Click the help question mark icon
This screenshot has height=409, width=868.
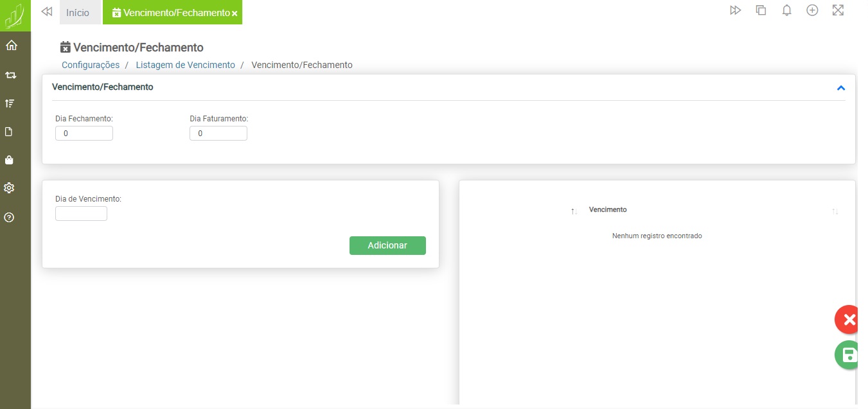tap(9, 218)
